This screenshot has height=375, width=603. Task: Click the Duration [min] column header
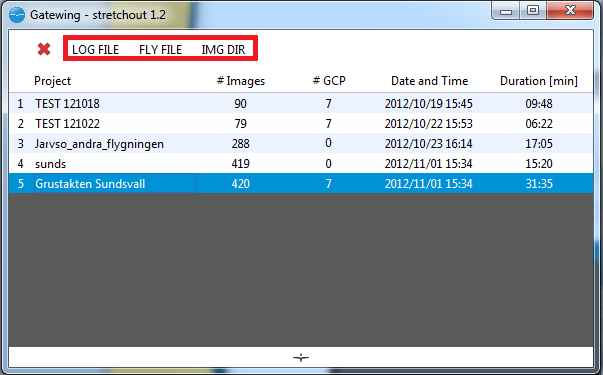539,81
